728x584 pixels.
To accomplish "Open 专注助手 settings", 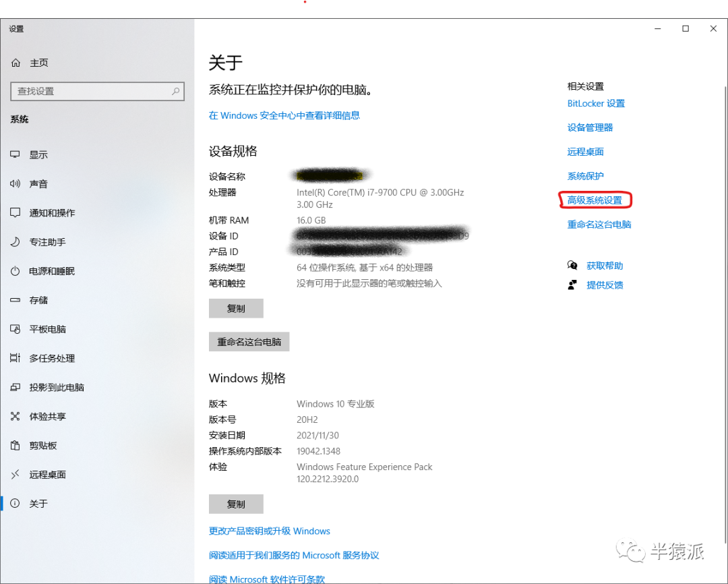I will [x=97, y=242].
